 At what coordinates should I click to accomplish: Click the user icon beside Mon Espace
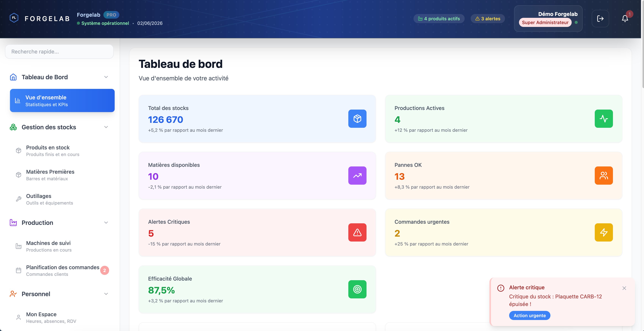point(19,318)
